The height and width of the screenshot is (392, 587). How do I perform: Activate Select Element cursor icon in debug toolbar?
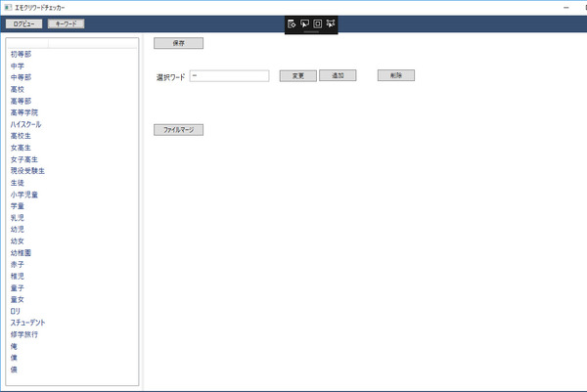304,23
